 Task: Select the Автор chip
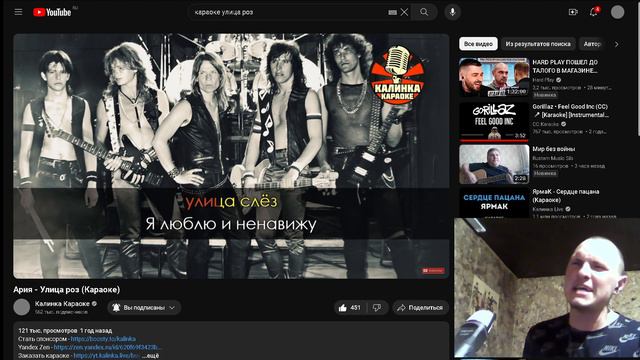click(x=591, y=44)
